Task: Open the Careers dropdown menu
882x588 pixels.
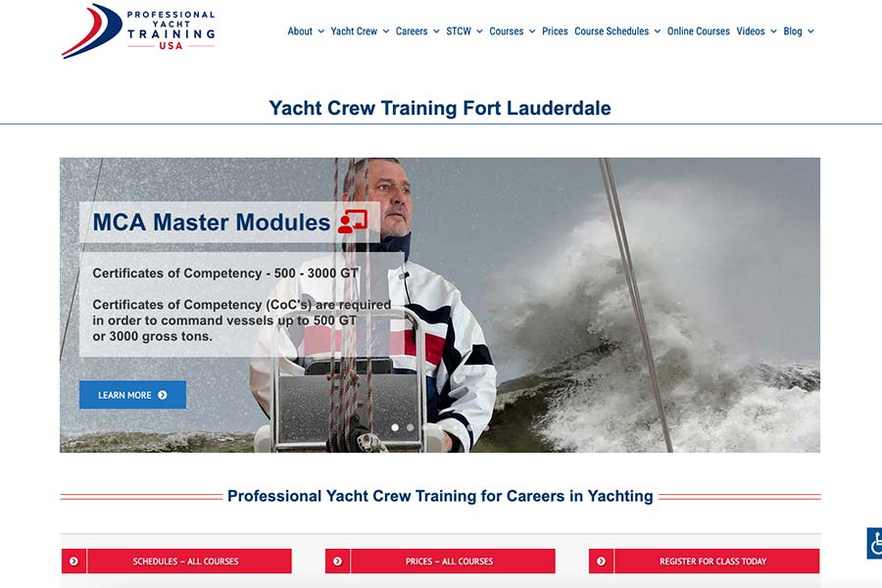Action: pos(417,31)
